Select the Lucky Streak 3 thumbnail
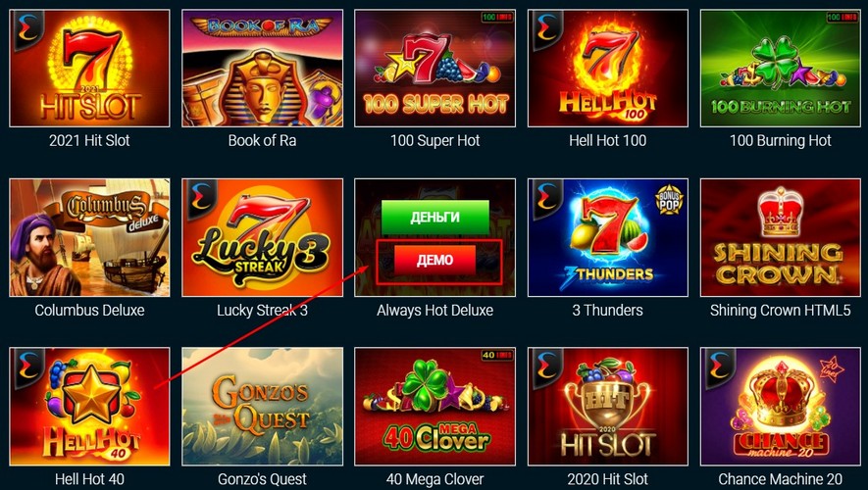This screenshot has height=490, width=868. pyautogui.click(x=263, y=237)
